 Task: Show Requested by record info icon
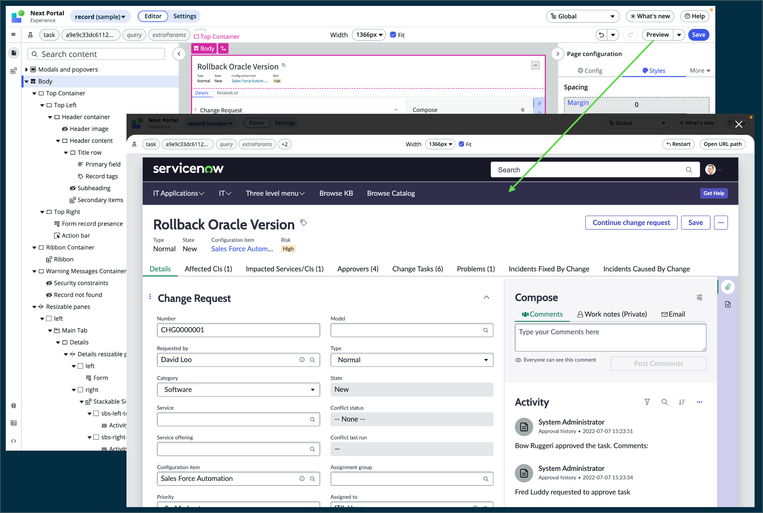302,360
